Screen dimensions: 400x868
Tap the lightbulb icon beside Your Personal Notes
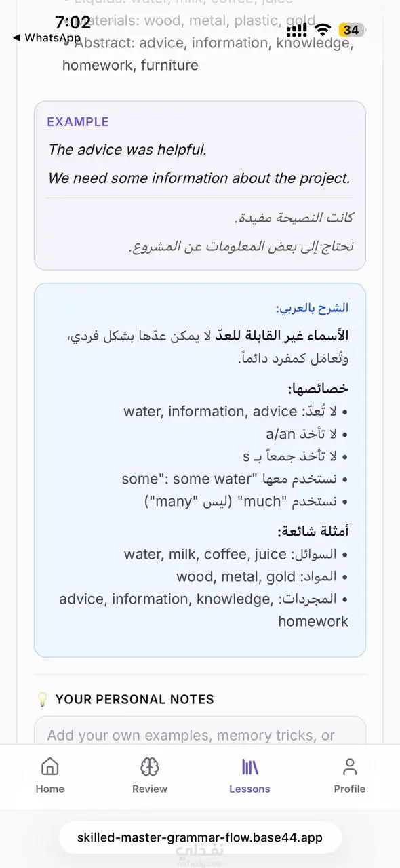(x=42, y=699)
